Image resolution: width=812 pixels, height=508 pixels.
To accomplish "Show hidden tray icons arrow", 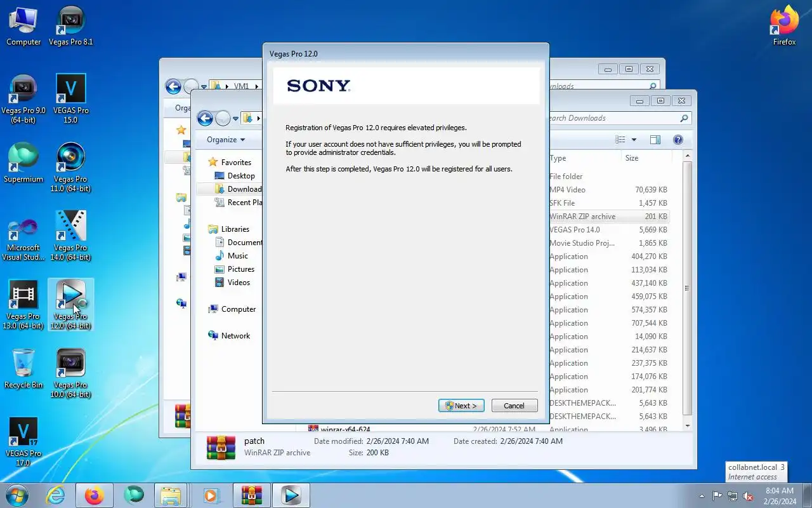I will click(702, 496).
